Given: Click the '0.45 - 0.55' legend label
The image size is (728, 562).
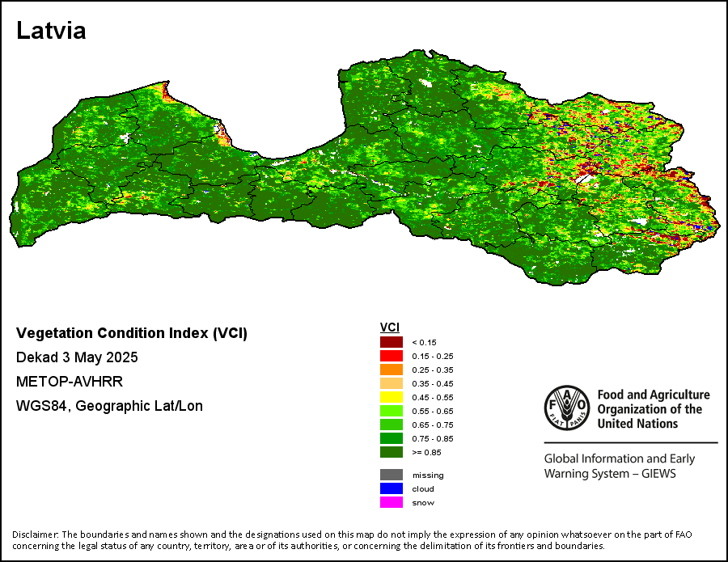Looking at the screenshot, I should click(433, 398).
